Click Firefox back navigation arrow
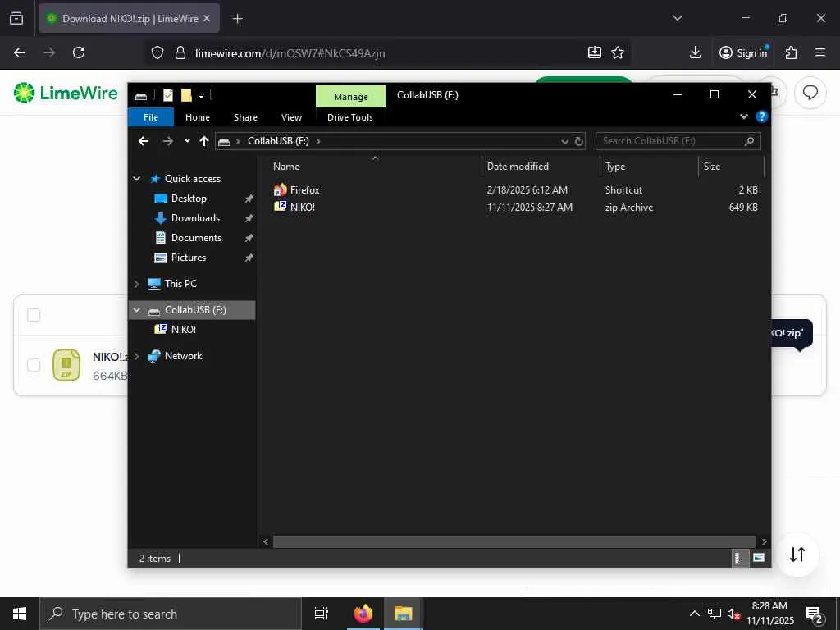The height and width of the screenshot is (630, 840). pyautogui.click(x=20, y=52)
